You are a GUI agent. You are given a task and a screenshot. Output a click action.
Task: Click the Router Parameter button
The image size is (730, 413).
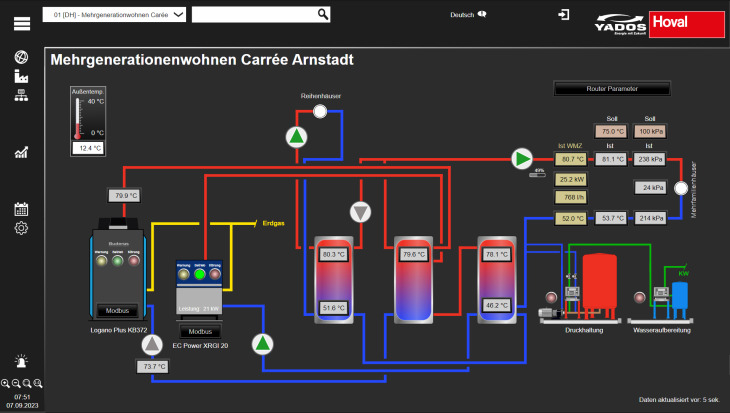[x=611, y=89]
